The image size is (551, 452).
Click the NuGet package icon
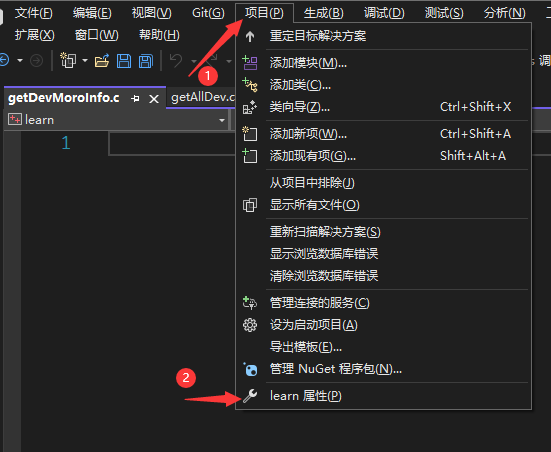pyautogui.click(x=250, y=369)
